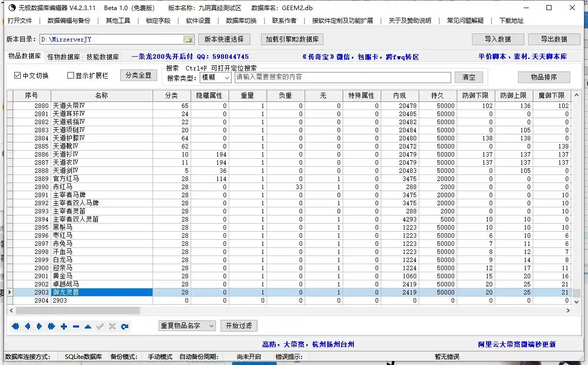Click current row indicator arrow for 2903
Viewport: 588px width, 365px height.
tap(10, 292)
